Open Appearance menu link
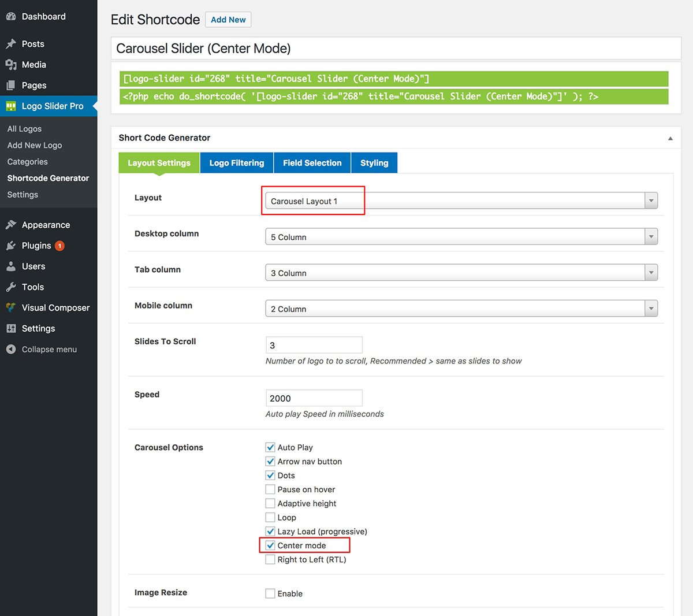 click(46, 225)
